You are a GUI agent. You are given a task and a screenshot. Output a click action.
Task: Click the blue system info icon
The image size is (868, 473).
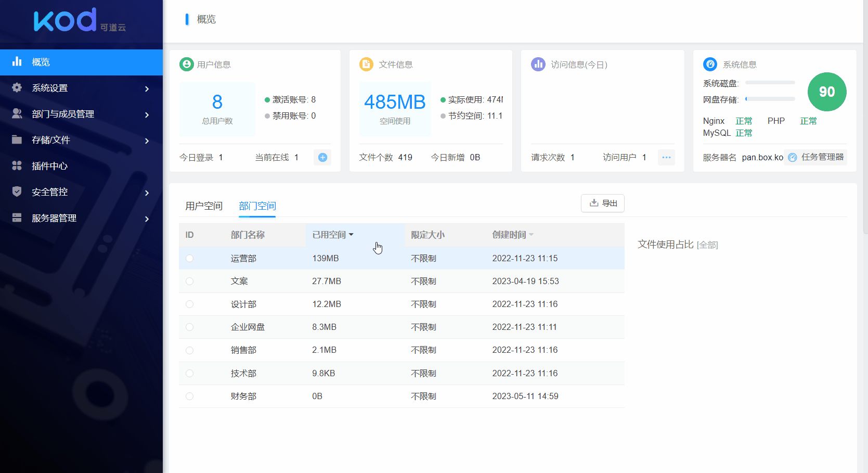point(710,64)
